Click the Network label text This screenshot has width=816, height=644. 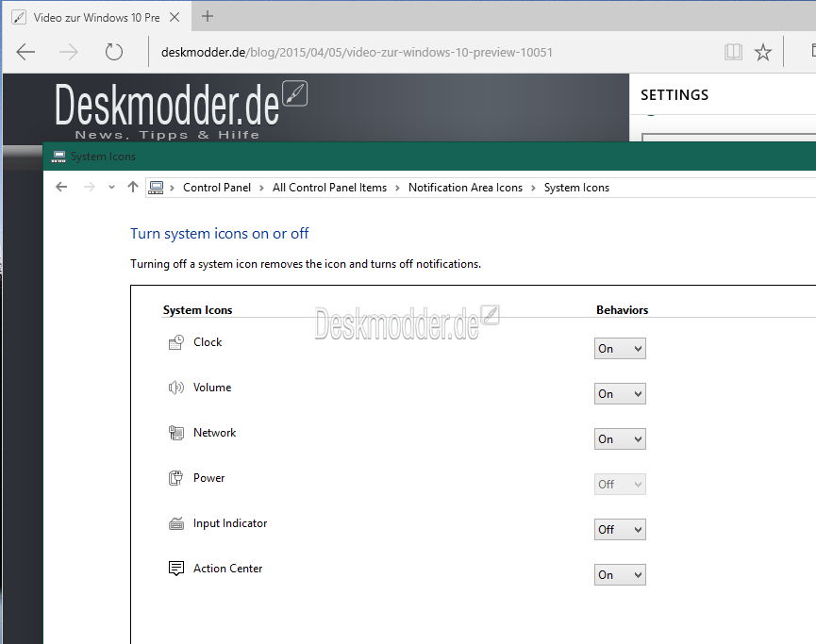click(214, 432)
